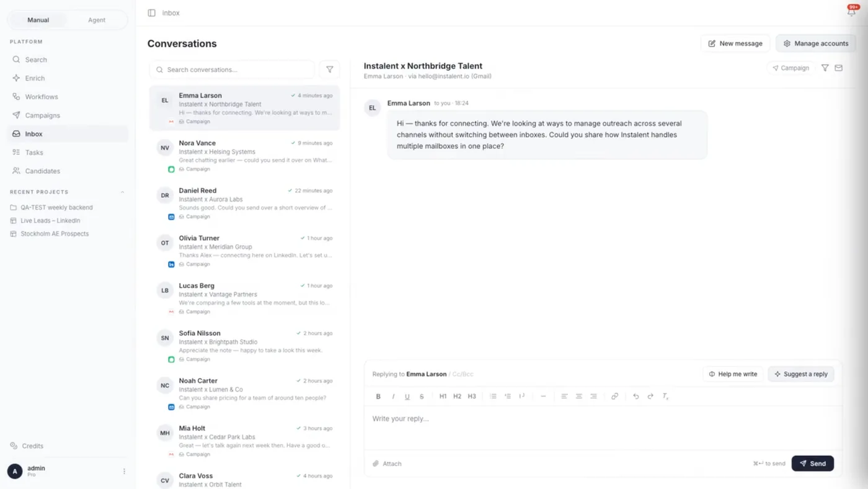Toggle bold formatting in reply editor

tap(378, 396)
